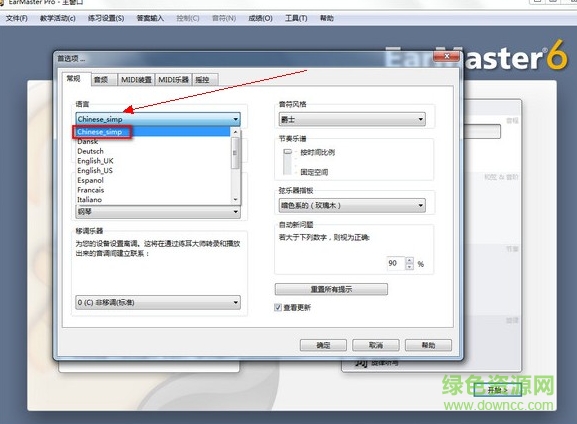Image resolution: width=577 pixels, height=424 pixels.
Task: Open the 教学活动 menu
Action: 57,18
